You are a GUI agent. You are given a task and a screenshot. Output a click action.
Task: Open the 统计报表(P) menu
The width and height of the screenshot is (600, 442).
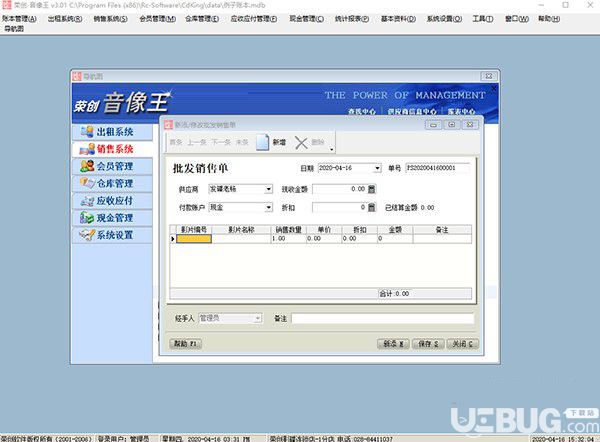point(352,18)
